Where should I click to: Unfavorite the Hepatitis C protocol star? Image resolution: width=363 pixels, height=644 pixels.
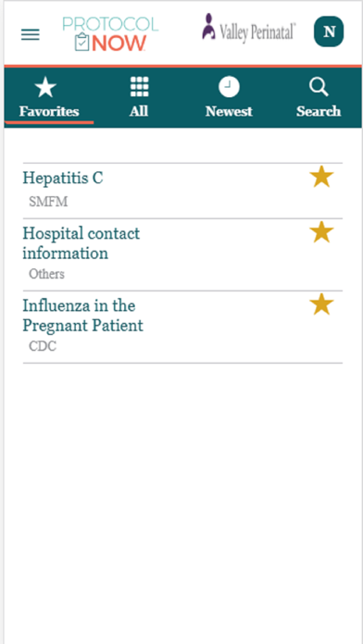pos(321,177)
